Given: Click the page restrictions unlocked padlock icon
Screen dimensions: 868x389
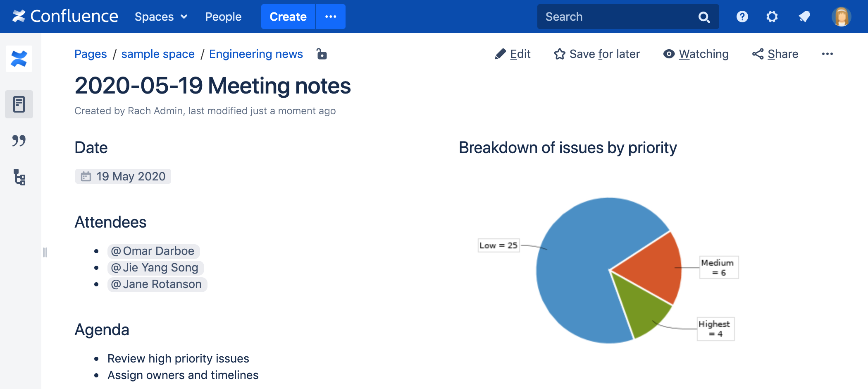Looking at the screenshot, I should (322, 54).
